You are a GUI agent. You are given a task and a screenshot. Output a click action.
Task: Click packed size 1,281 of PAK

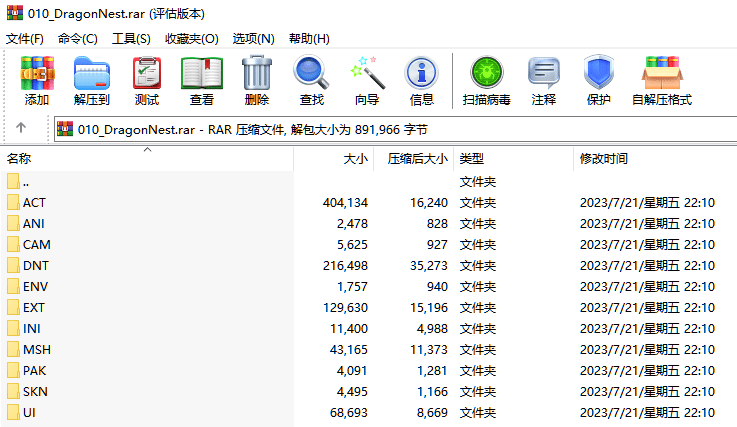pyautogui.click(x=432, y=371)
